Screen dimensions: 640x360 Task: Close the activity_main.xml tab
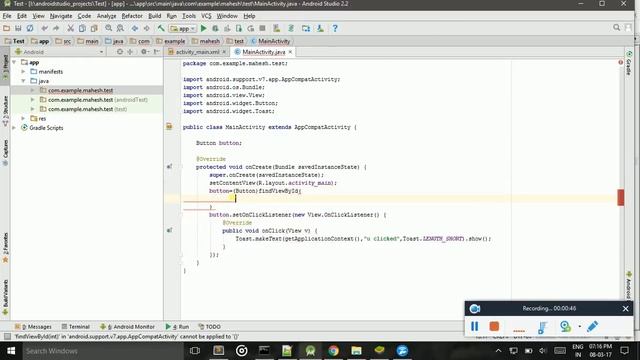224,52
